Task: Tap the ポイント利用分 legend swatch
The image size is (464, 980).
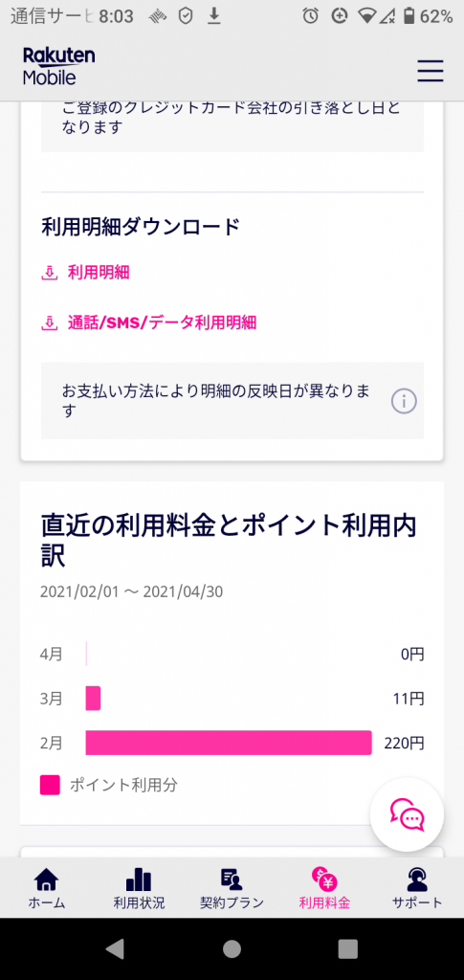Action: tap(50, 785)
